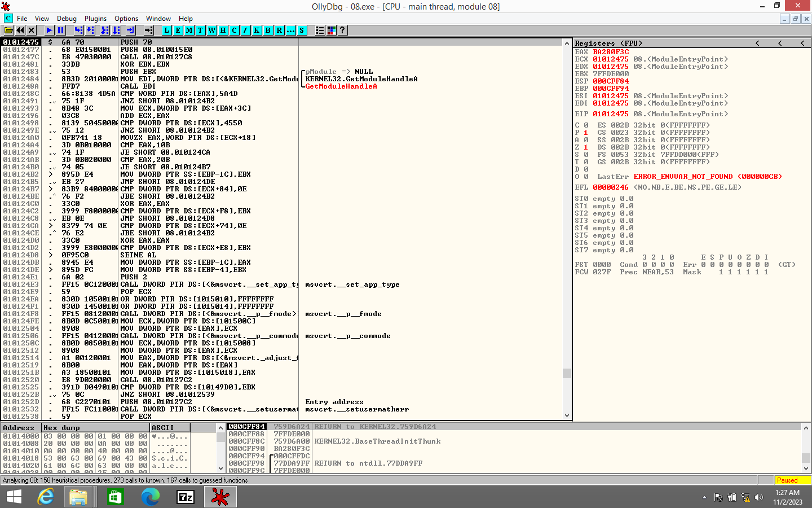This screenshot has height=508, width=812.
Task: Show Threads window with T button
Action: (x=200, y=30)
